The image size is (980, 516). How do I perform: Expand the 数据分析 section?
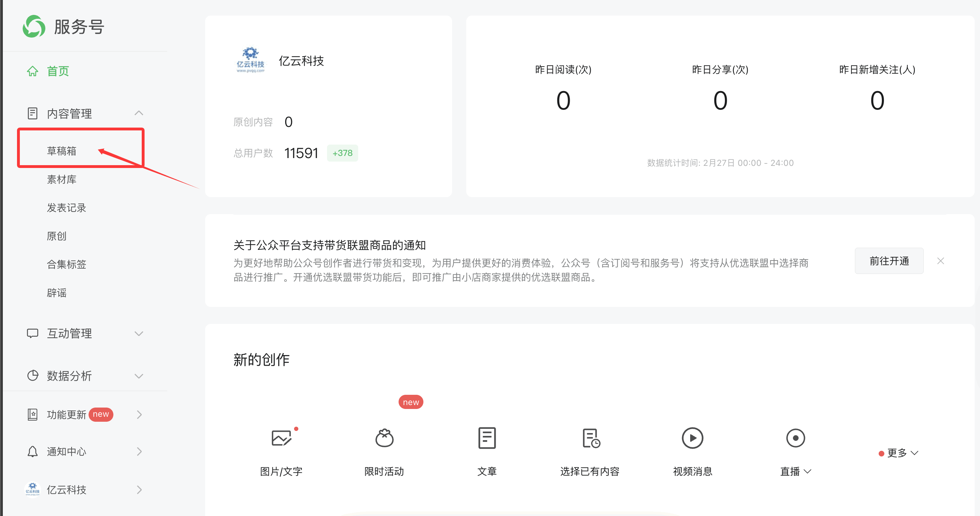[139, 376]
